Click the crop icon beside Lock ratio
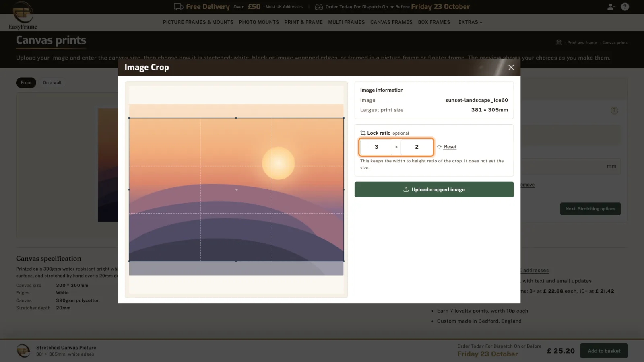The width and height of the screenshot is (644, 362). coord(363,133)
